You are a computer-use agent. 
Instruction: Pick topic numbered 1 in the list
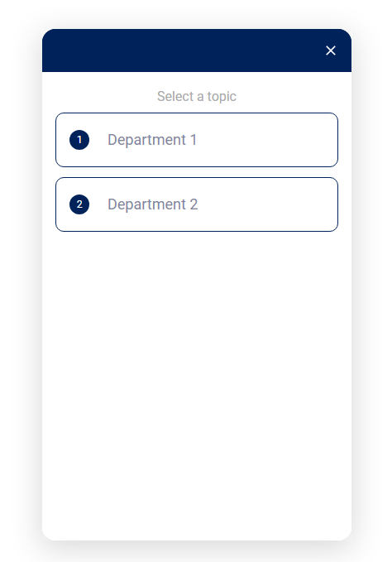[197, 140]
